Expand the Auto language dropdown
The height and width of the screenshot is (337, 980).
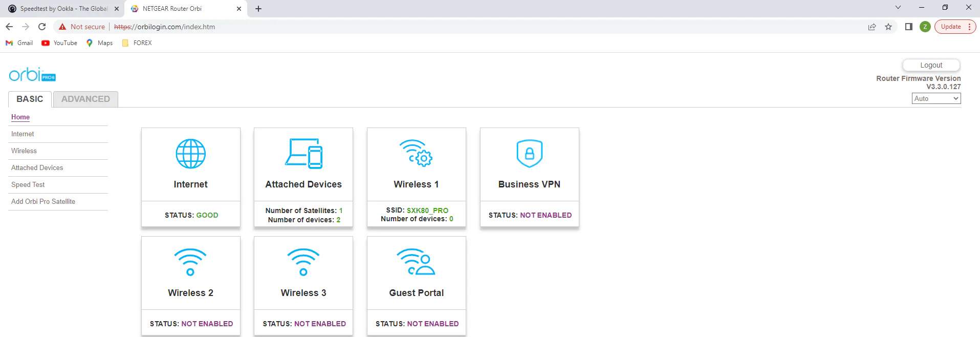pos(936,98)
